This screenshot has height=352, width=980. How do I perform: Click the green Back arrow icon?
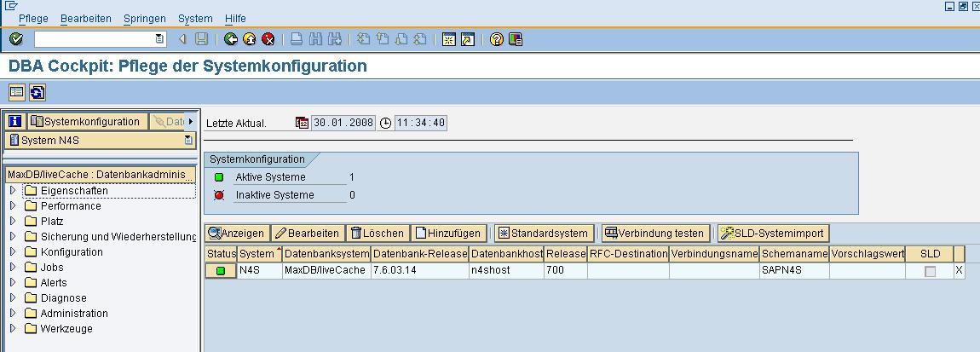coord(231,39)
